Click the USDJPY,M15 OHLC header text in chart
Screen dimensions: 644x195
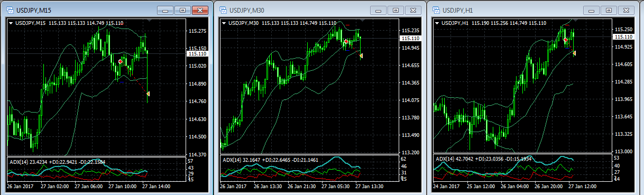70,23
